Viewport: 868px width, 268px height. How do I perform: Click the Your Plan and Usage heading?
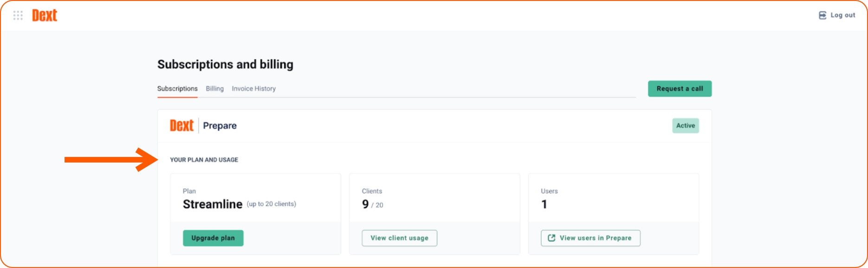[204, 160]
